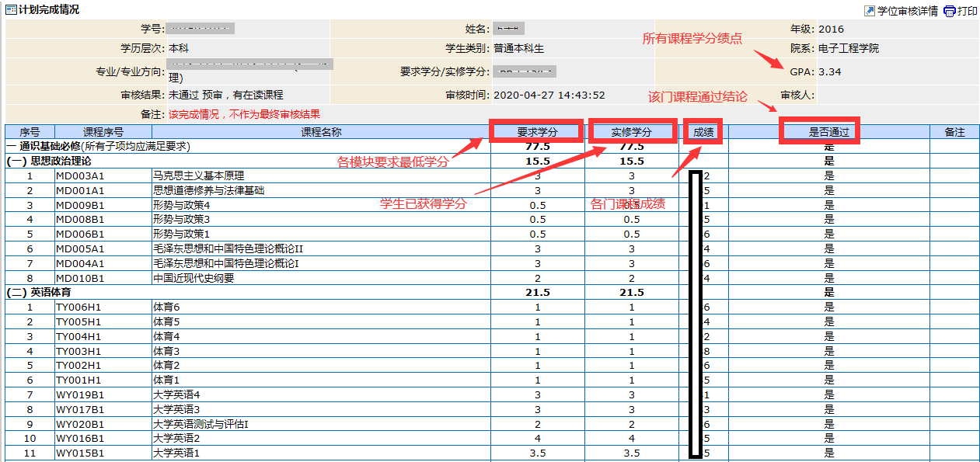The height and width of the screenshot is (462, 980).
Task: Click the 课程名称 column header
Action: (321, 132)
